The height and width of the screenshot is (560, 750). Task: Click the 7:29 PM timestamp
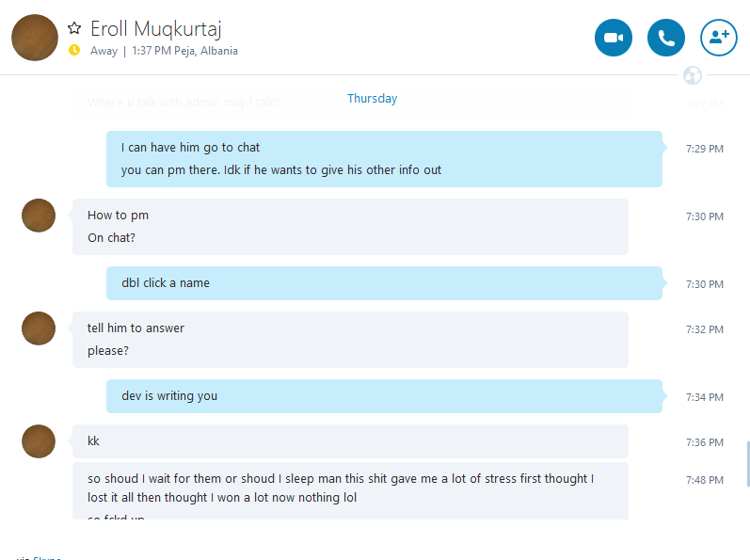pyautogui.click(x=705, y=149)
